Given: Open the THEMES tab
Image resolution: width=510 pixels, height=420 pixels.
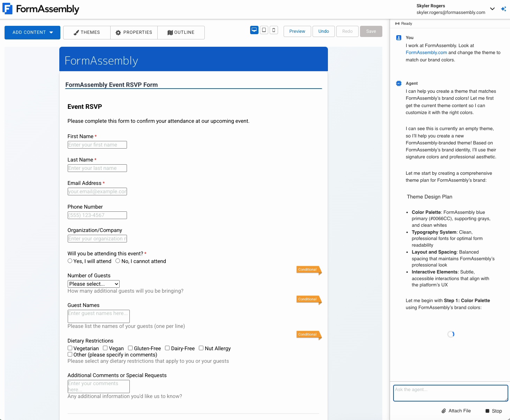Looking at the screenshot, I should point(87,32).
